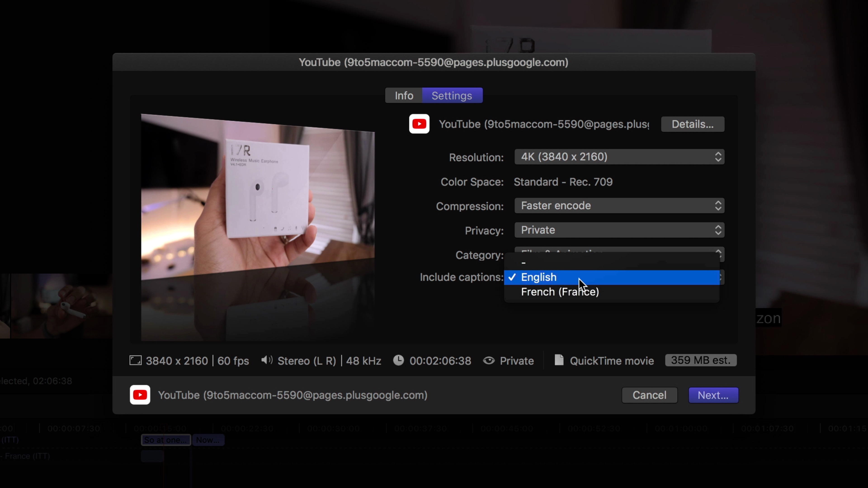Click the Details... button
This screenshot has width=868, height=488.
point(692,124)
